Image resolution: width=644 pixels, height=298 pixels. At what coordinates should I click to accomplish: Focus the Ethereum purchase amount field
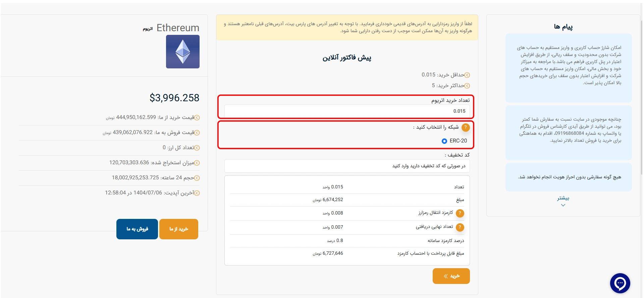347,111
